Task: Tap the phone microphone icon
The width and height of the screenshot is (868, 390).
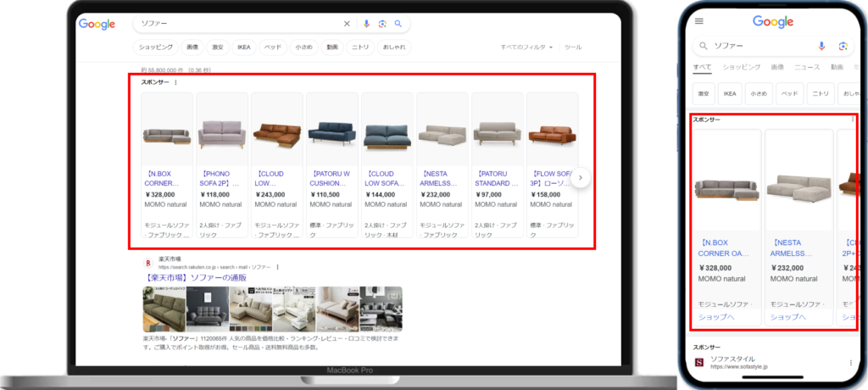Action: 821,46
